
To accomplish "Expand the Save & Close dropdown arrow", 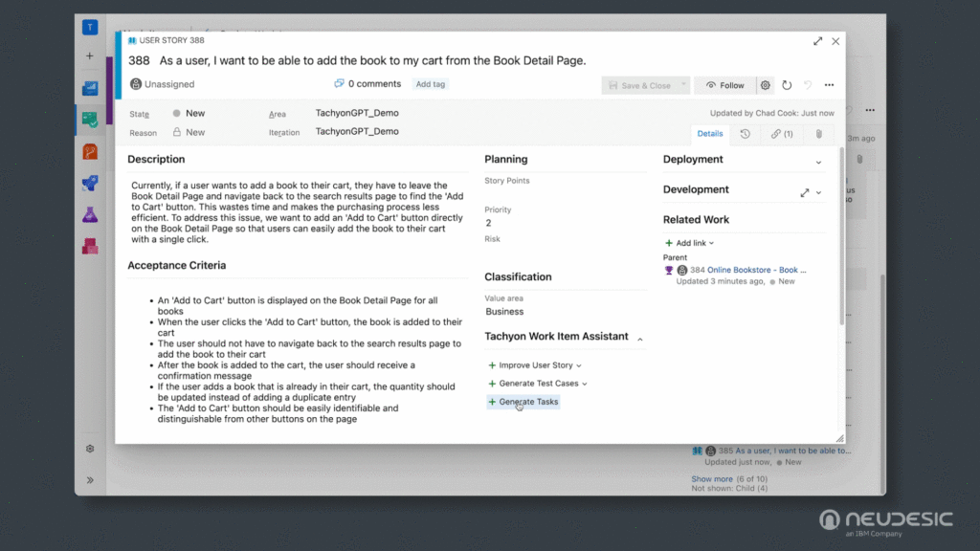I will [x=683, y=84].
